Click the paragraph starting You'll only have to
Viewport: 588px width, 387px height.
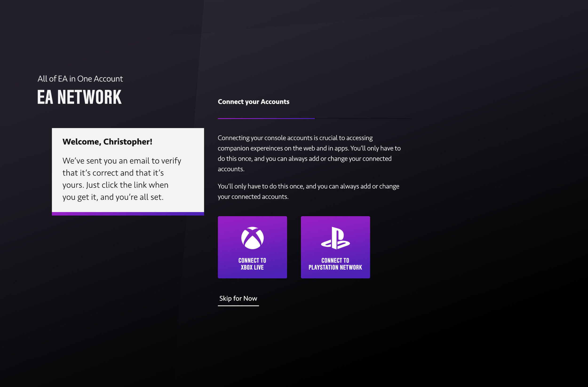pos(308,191)
